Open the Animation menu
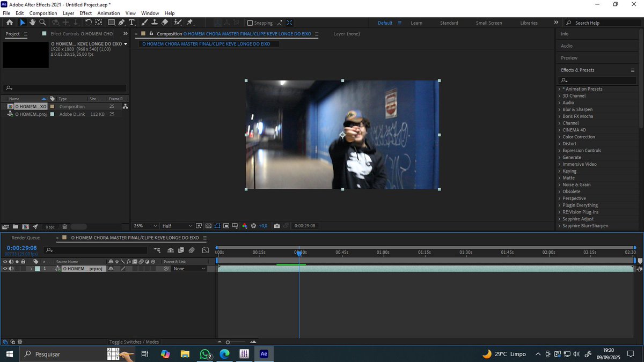 (108, 13)
